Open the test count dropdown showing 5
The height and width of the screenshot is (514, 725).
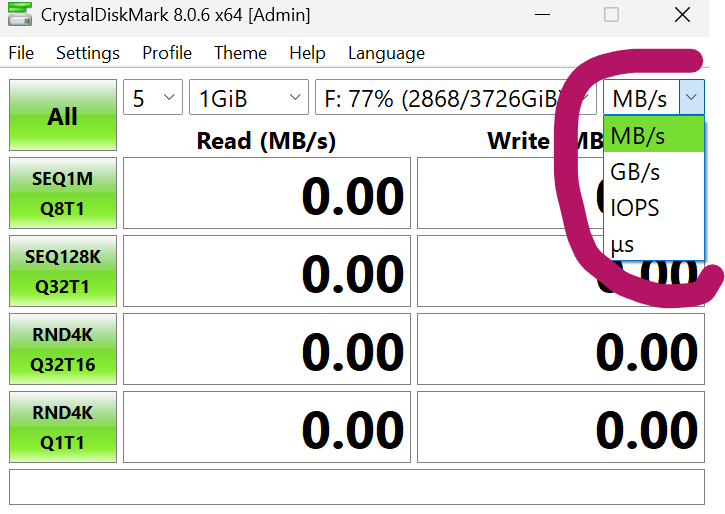tap(153, 97)
